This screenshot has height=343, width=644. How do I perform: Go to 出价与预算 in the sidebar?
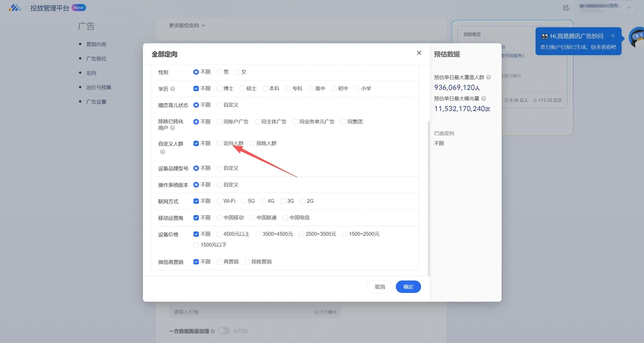pos(99,87)
